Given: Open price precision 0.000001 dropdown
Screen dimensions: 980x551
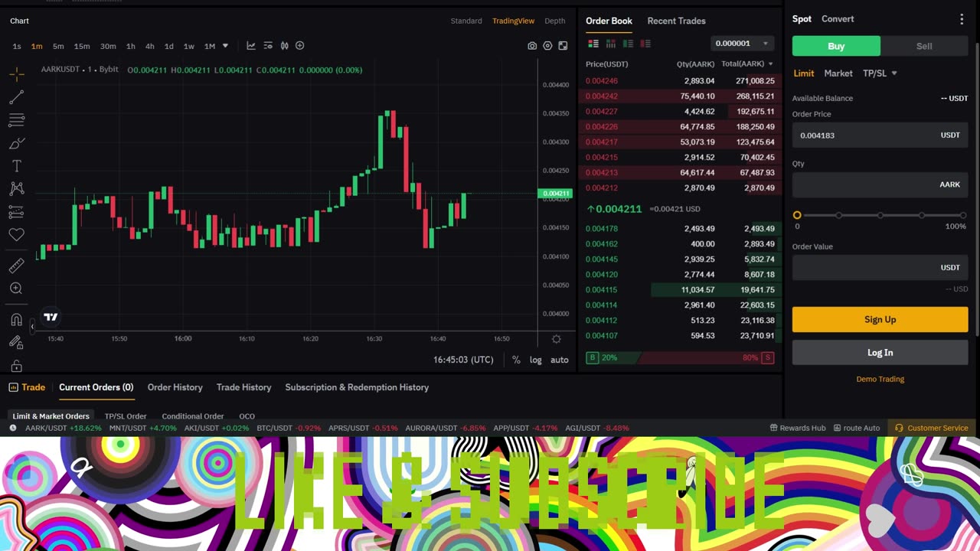Looking at the screenshot, I should tap(742, 44).
